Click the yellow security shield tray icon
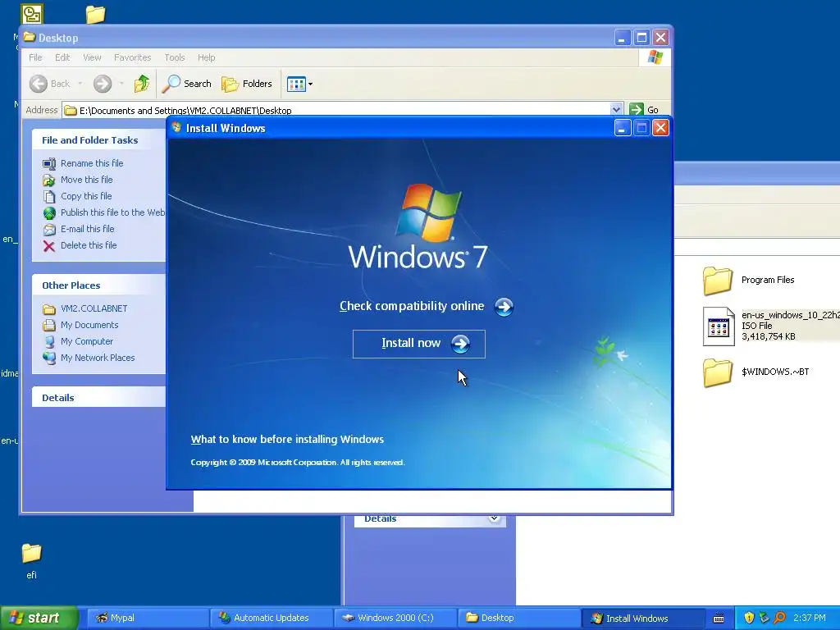 749,619
